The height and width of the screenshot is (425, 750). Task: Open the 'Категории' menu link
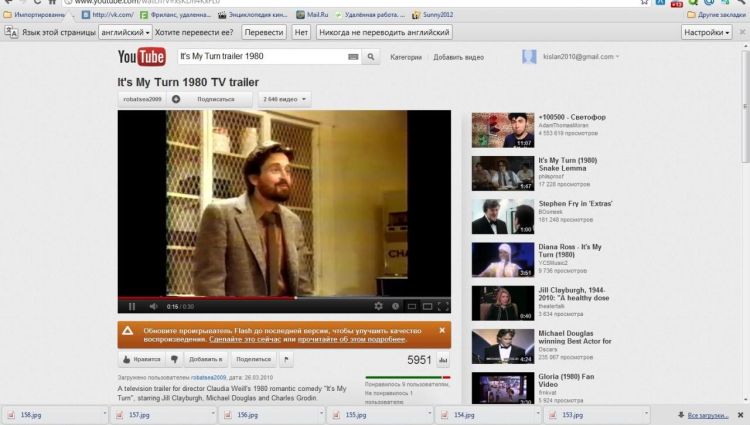(405, 58)
